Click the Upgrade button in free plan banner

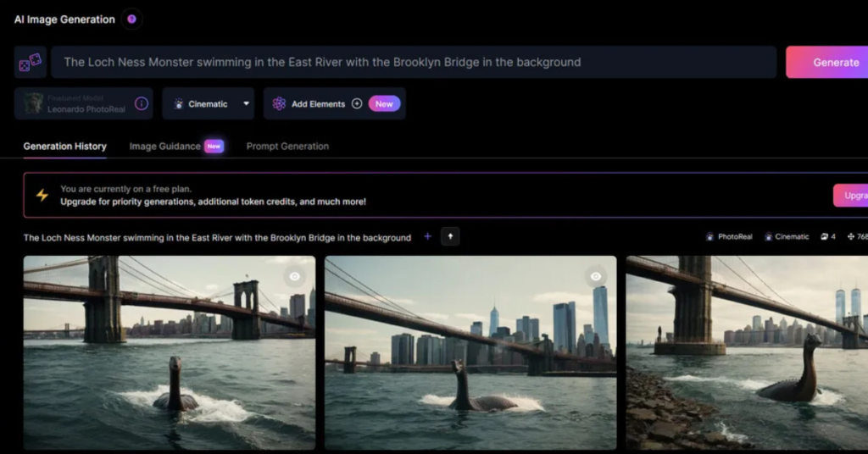point(851,195)
